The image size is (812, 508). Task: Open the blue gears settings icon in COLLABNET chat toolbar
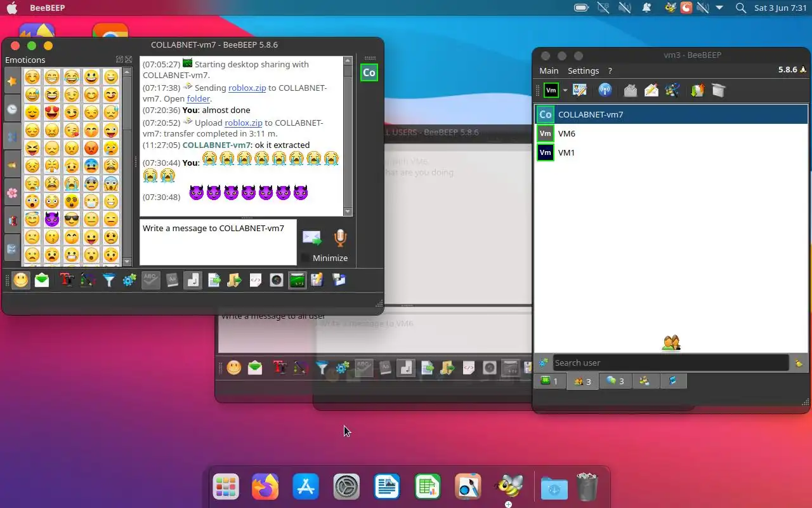click(129, 280)
